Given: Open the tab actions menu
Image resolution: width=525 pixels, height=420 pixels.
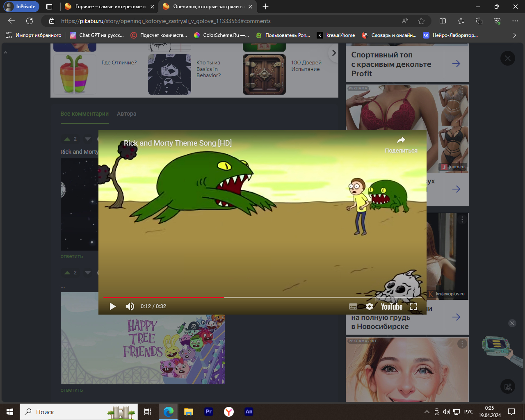Looking at the screenshot, I should click(49, 7).
